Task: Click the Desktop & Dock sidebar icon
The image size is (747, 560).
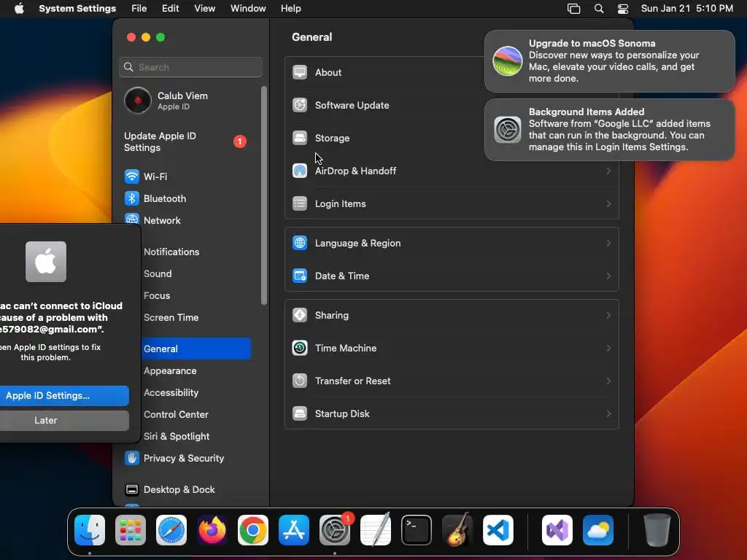Action: tap(131, 489)
